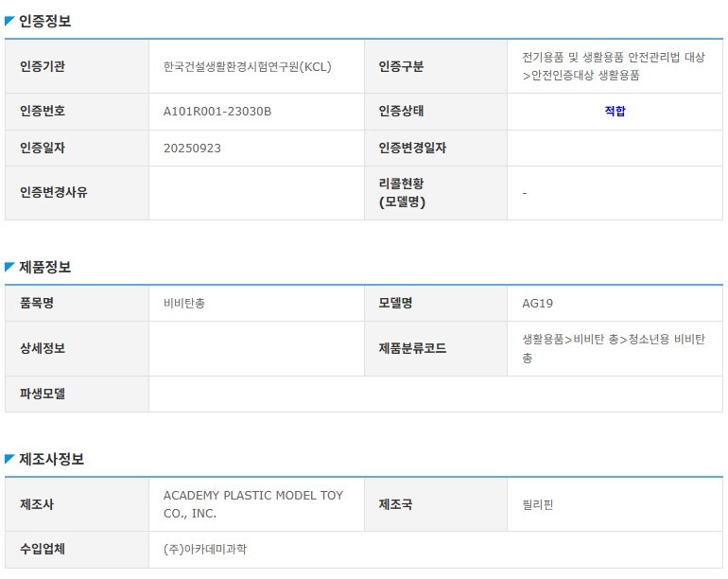The height and width of the screenshot is (579, 728).
Task: Click model name value AG19
Action: tap(538, 304)
